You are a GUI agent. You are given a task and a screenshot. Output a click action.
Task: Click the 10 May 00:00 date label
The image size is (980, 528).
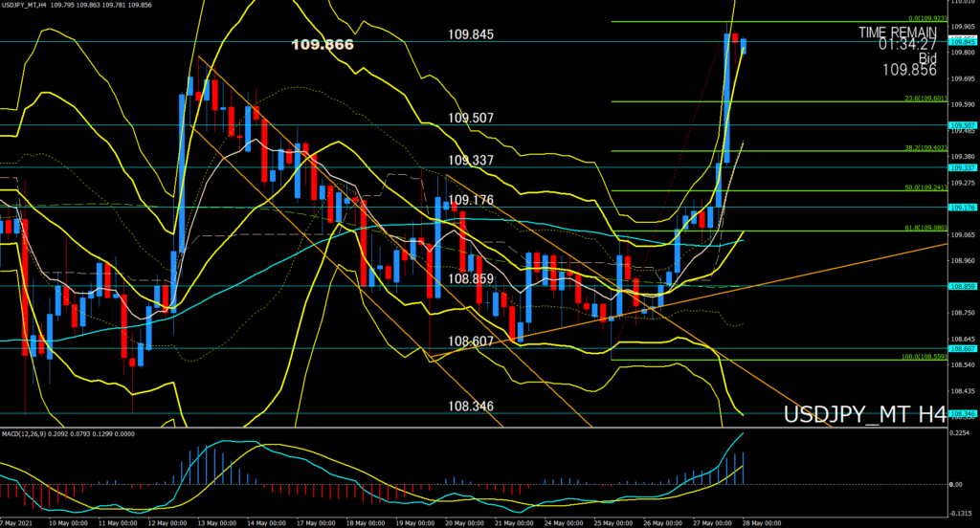coord(68,523)
